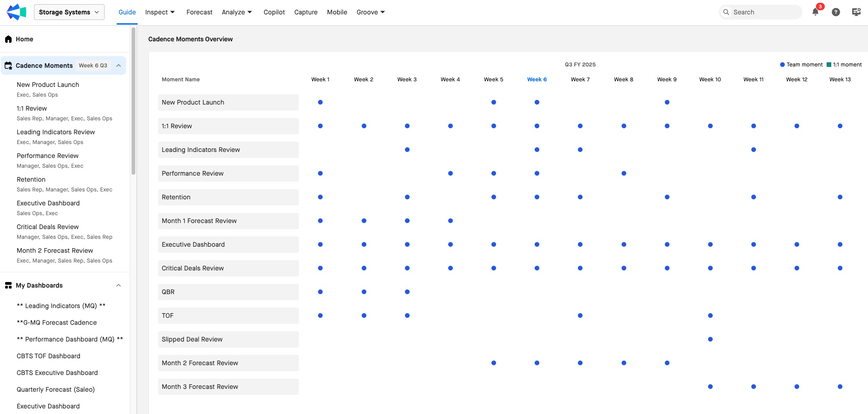
Task: Open CBTS TOF Dashboard link
Action: pos(48,356)
